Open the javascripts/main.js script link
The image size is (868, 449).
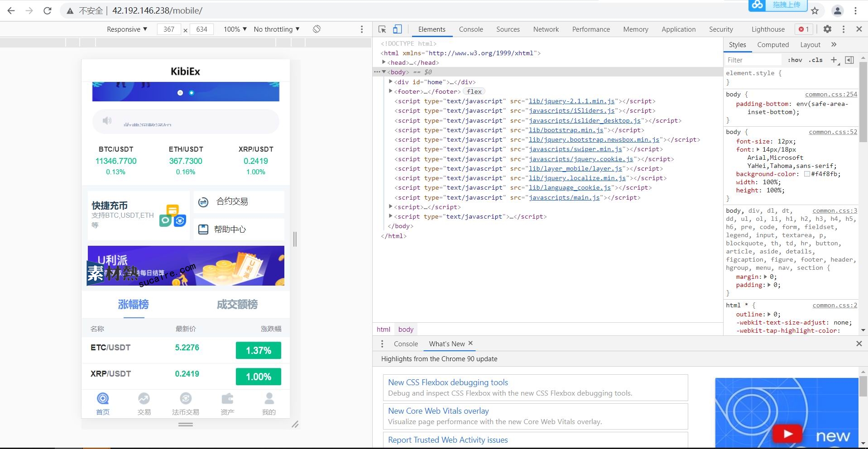point(564,197)
